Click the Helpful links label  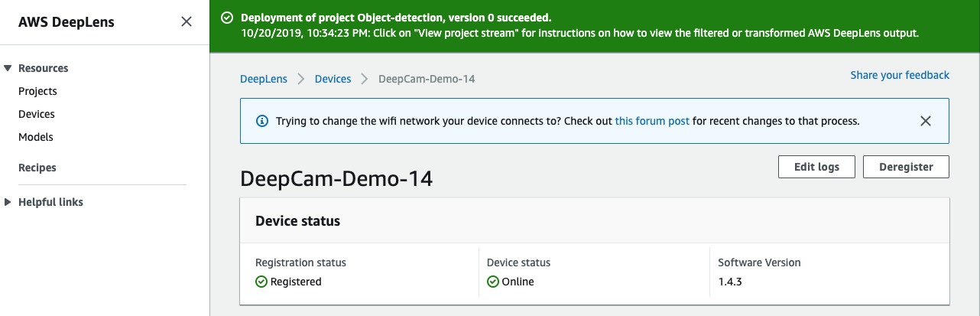(x=50, y=202)
